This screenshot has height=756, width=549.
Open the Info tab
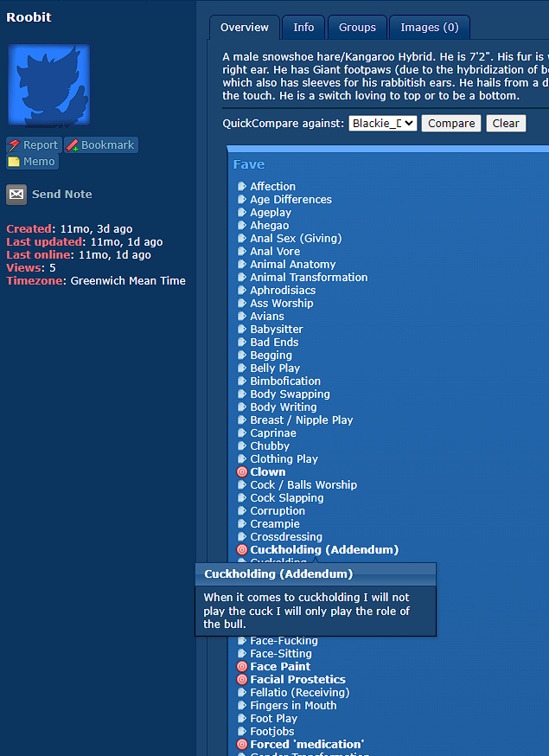[303, 28]
